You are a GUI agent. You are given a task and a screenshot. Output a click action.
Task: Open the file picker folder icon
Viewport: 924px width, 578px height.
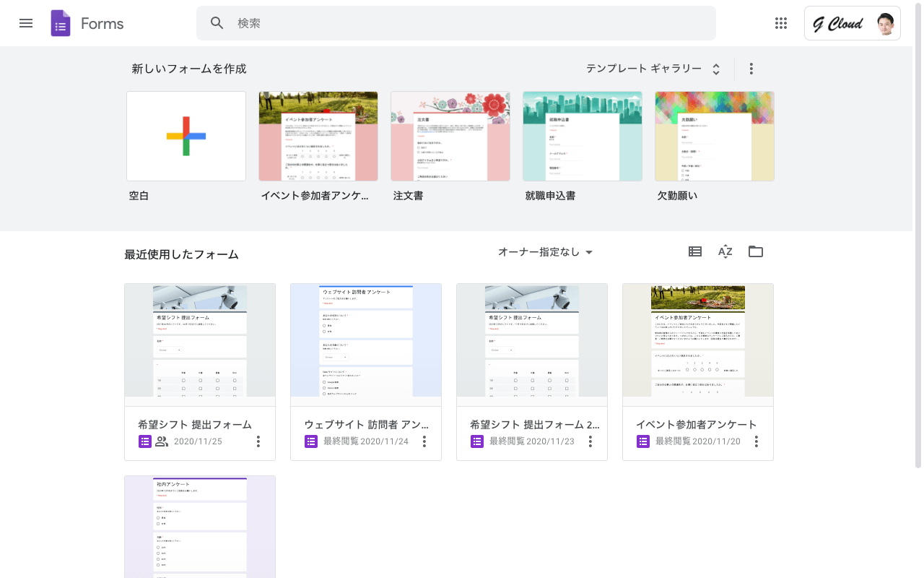(x=756, y=251)
